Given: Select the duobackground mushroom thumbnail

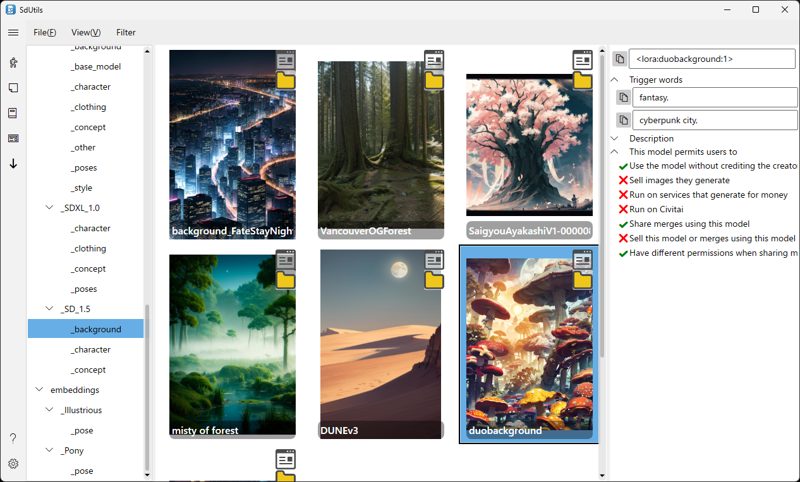Looking at the screenshot, I should (x=529, y=344).
